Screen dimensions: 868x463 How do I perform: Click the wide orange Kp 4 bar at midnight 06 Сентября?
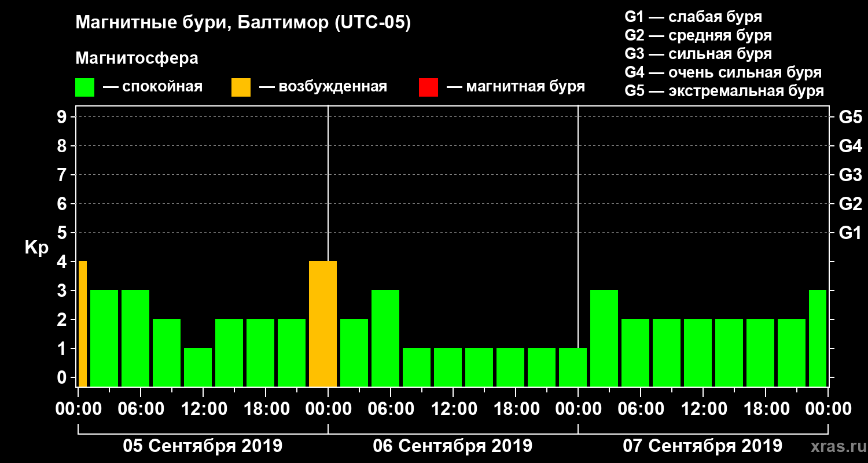[x=323, y=324]
